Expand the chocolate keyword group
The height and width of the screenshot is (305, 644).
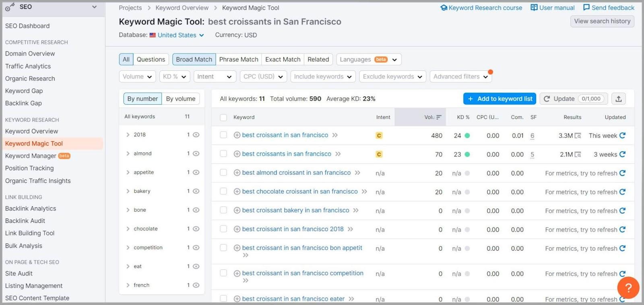click(x=128, y=229)
